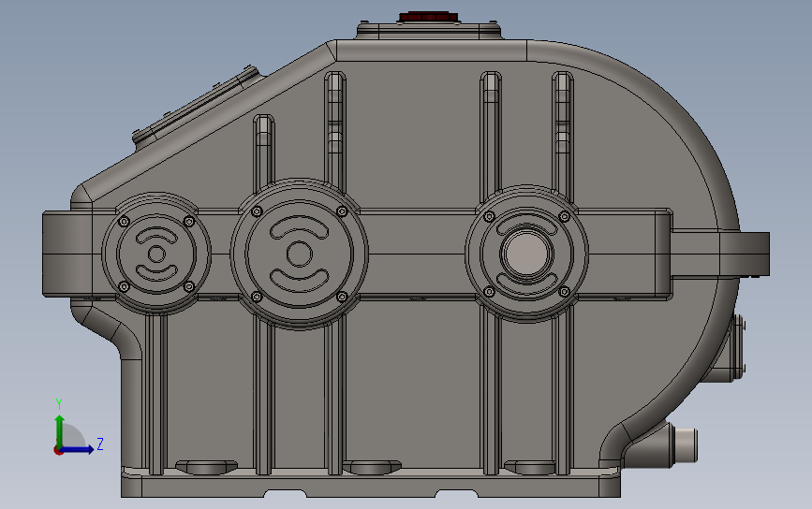
Task: Select the right lifting lug on the housing
Action: tap(744, 254)
